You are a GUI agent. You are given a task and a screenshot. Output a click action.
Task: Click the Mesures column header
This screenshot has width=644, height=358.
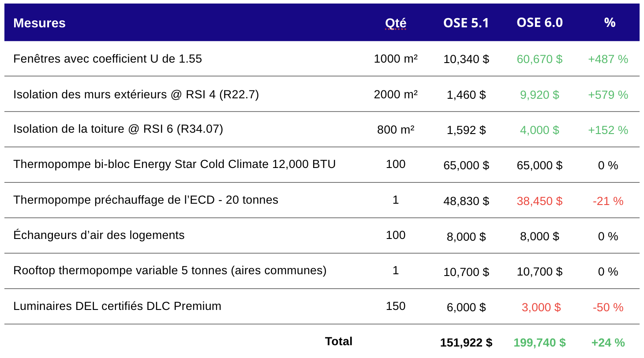tap(39, 23)
